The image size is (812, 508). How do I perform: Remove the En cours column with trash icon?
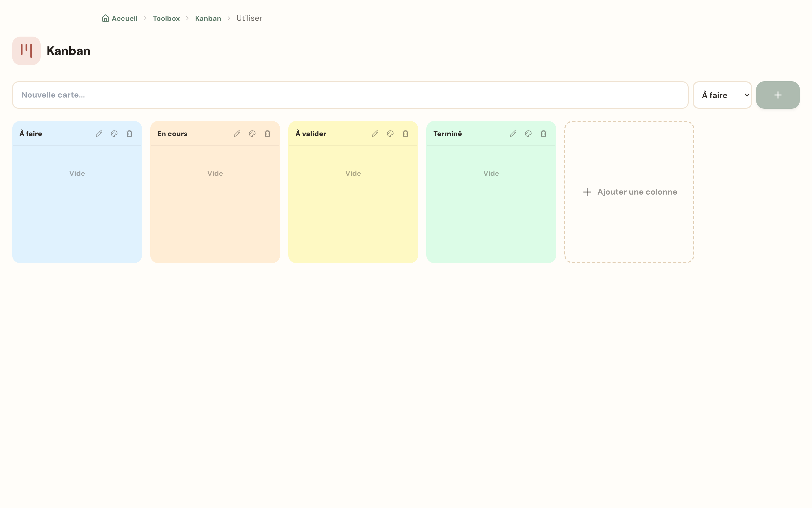click(267, 134)
